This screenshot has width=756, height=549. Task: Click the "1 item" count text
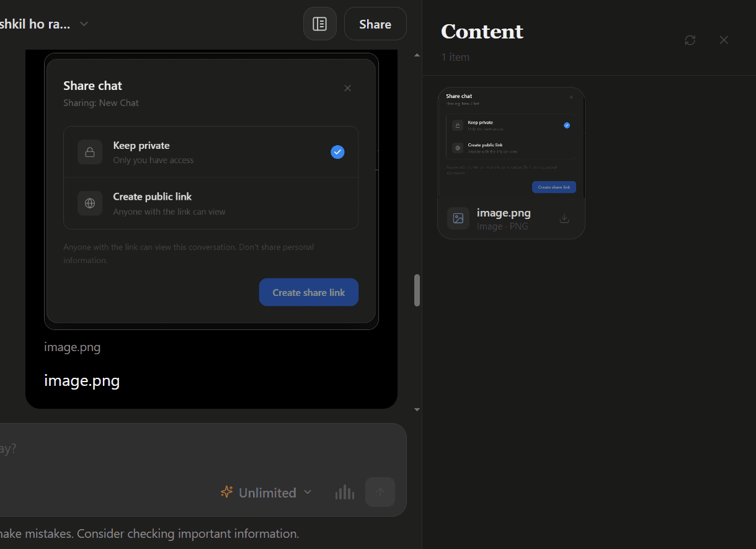(x=455, y=57)
